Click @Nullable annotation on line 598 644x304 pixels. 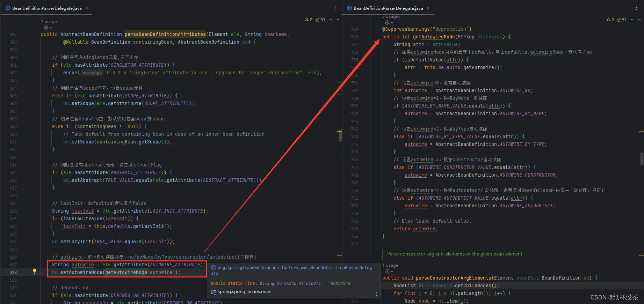click(76, 42)
